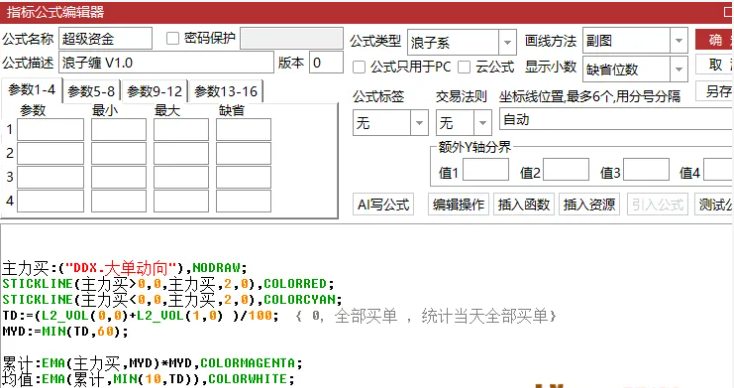Click the 取消 button
The width and height of the screenshot is (734, 388).
point(714,65)
